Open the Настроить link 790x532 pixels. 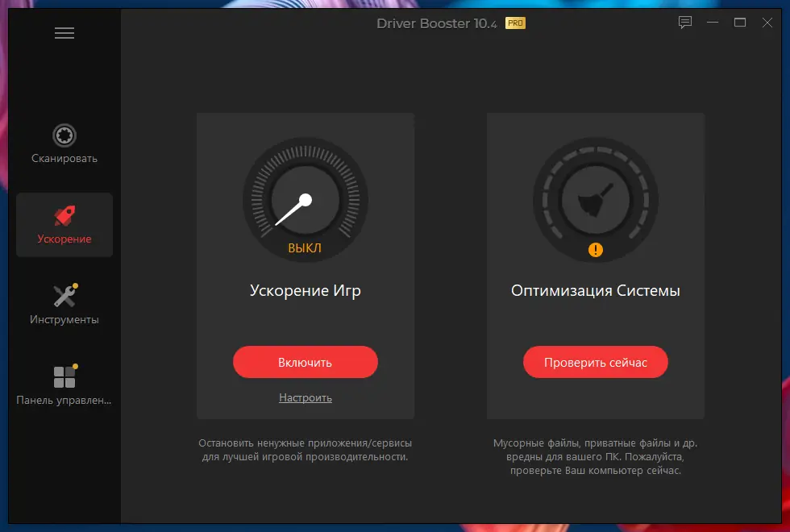tap(306, 397)
